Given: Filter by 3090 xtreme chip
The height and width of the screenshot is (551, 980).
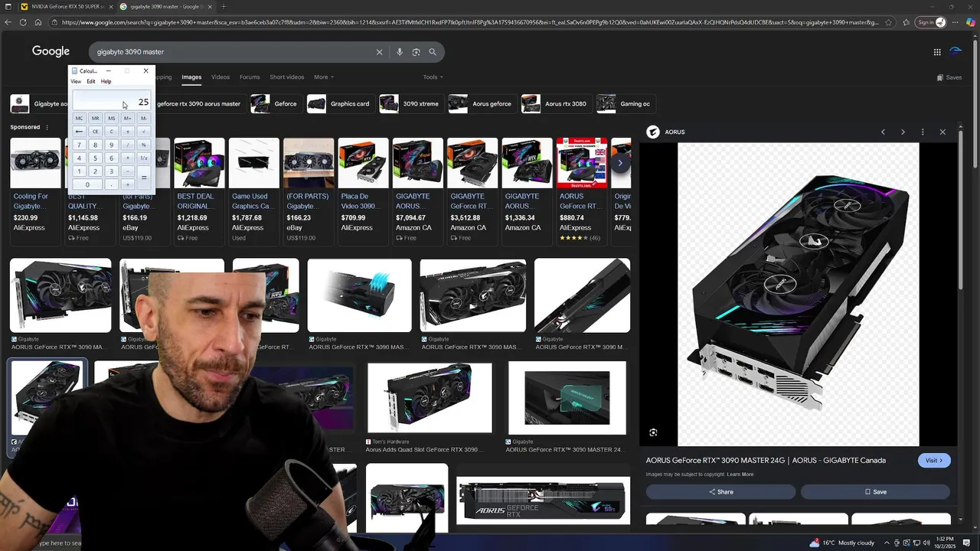Looking at the screenshot, I should (x=411, y=104).
